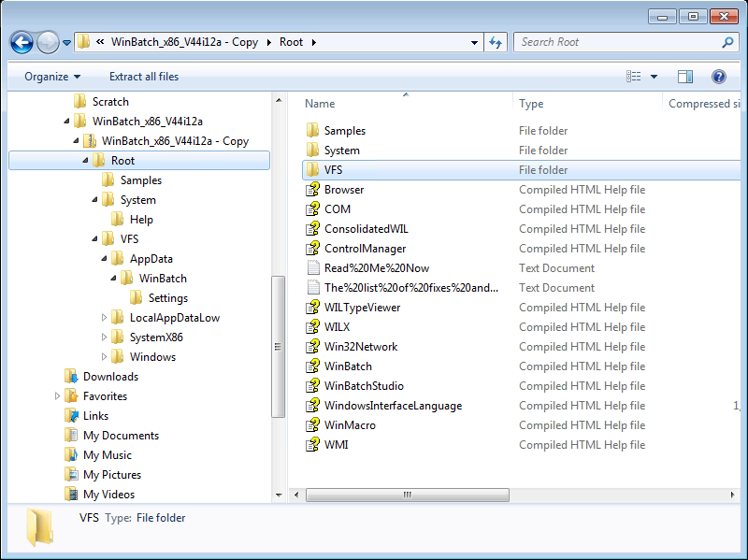Select the Win32Network help file icon

coord(313,347)
